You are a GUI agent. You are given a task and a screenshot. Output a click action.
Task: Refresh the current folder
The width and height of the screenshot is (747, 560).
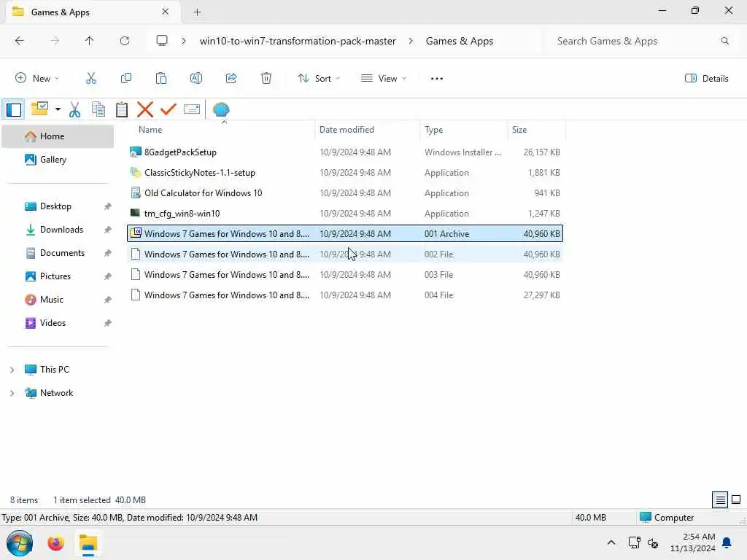125,41
